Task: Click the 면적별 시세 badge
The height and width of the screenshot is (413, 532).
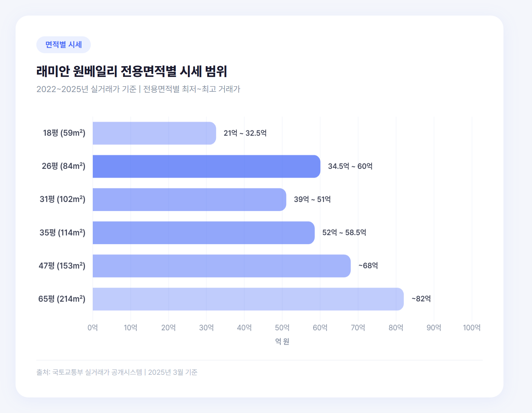Action: tap(64, 45)
